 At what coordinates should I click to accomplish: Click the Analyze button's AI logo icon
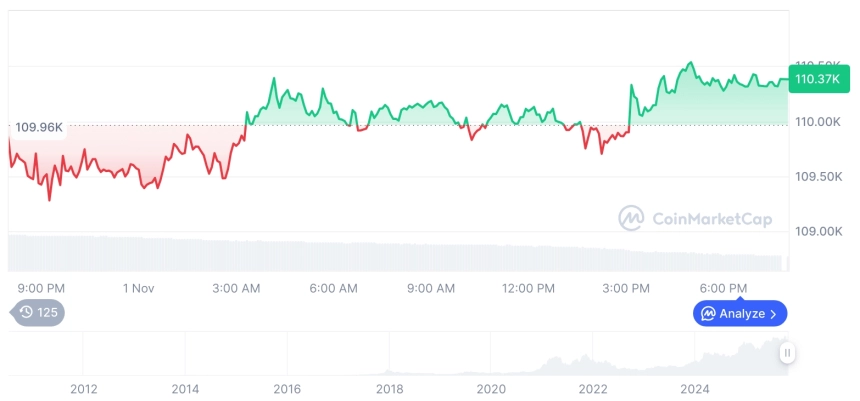click(708, 314)
